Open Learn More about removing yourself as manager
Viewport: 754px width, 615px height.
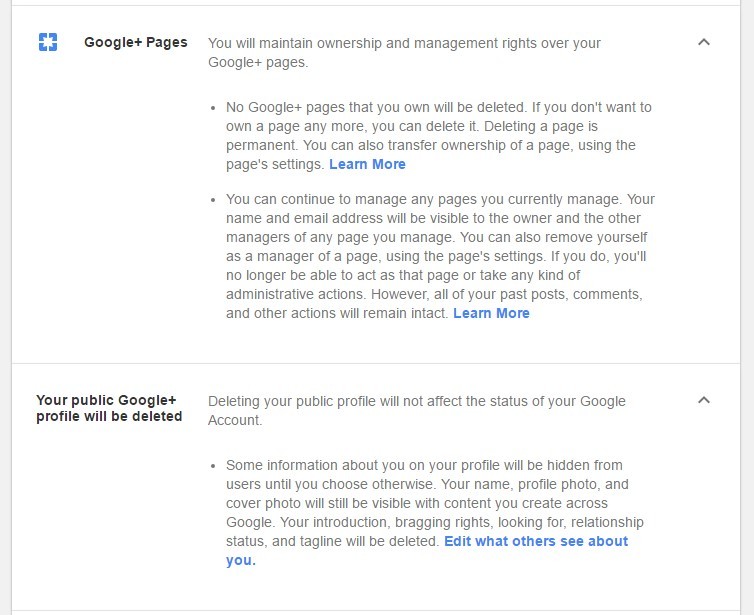click(x=491, y=314)
